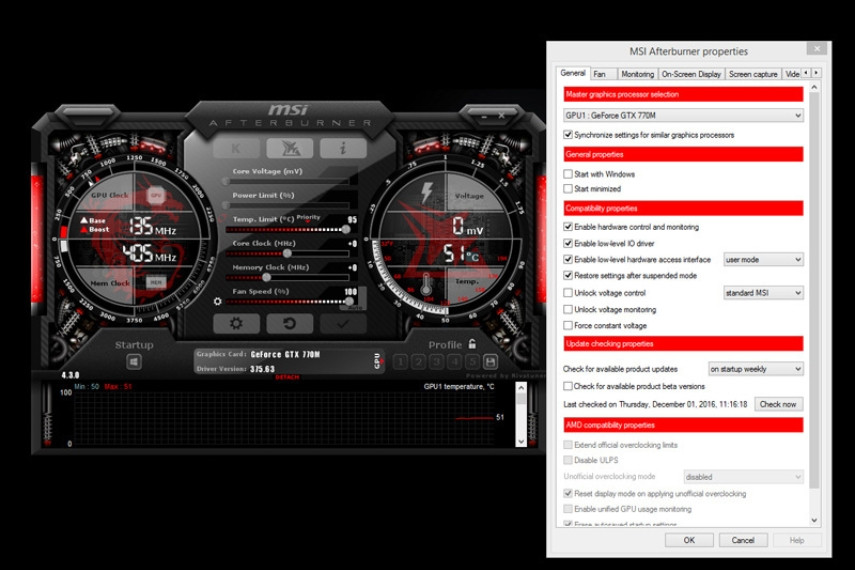Select profile slot 1
Viewport: 855px width, 570px height.
pos(400,362)
